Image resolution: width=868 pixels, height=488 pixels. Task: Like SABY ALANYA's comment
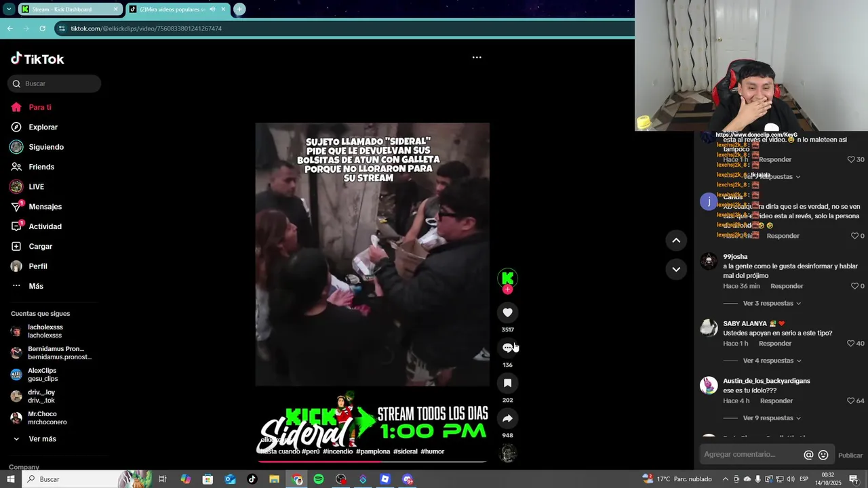pos(851,344)
